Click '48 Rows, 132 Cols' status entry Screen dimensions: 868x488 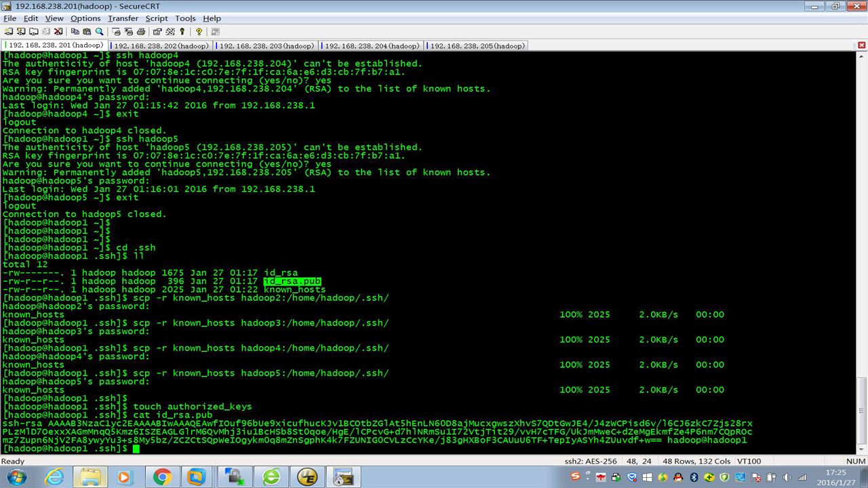[696, 461]
